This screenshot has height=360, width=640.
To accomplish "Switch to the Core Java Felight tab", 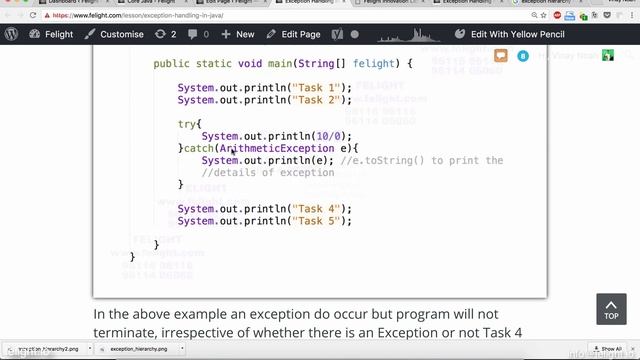I will 151,2.
